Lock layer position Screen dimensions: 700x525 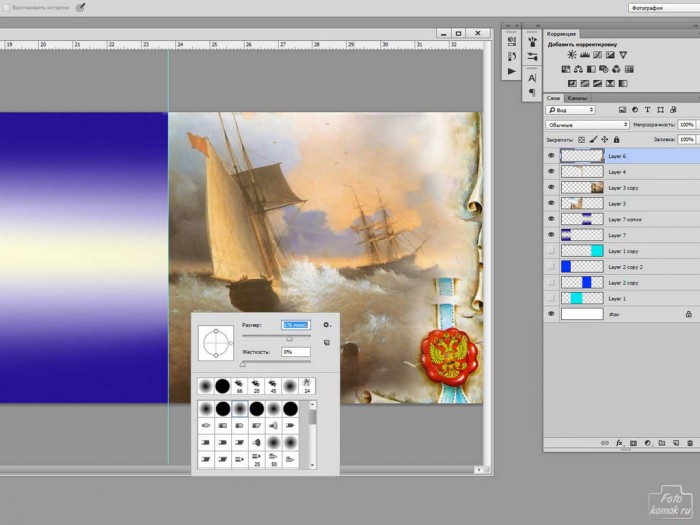click(x=605, y=140)
